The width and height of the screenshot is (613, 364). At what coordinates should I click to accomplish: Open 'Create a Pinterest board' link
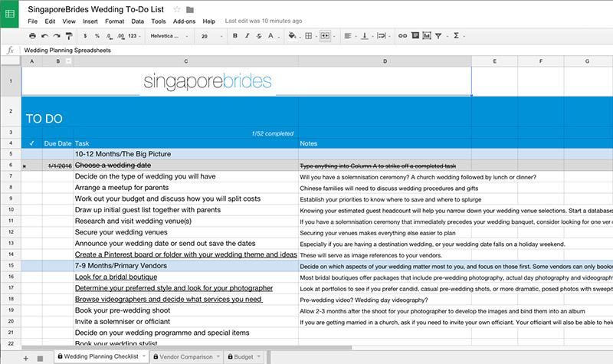coord(185,254)
